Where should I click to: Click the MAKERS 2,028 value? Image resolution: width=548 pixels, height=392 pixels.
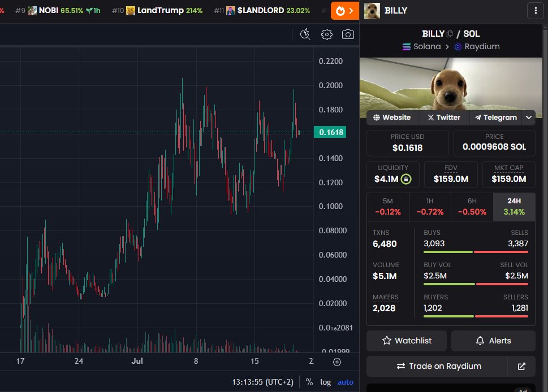[384, 308]
